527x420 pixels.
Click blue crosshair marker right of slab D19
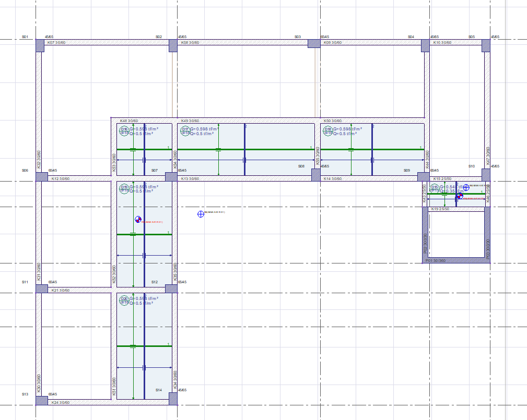(x=201, y=214)
